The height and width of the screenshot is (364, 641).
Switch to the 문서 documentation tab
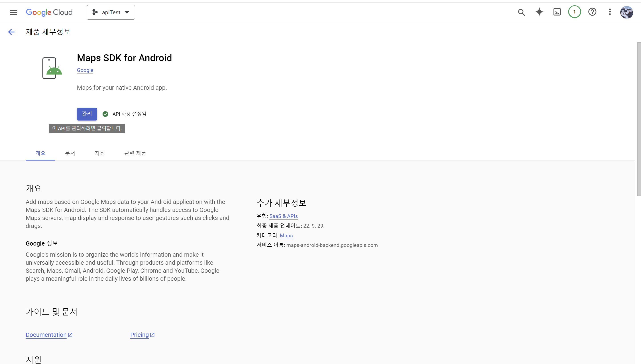pyautogui.click(x=70, y=153)
